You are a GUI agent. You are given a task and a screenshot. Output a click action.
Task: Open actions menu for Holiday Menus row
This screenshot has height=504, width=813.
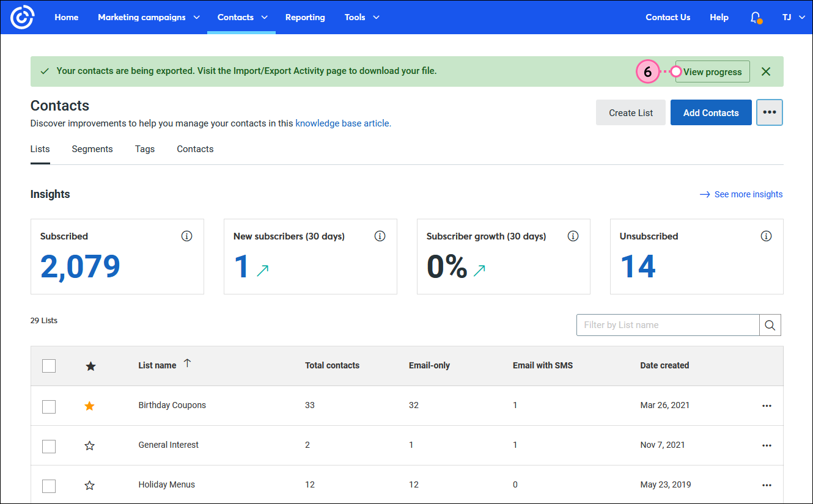click(767, 485)
